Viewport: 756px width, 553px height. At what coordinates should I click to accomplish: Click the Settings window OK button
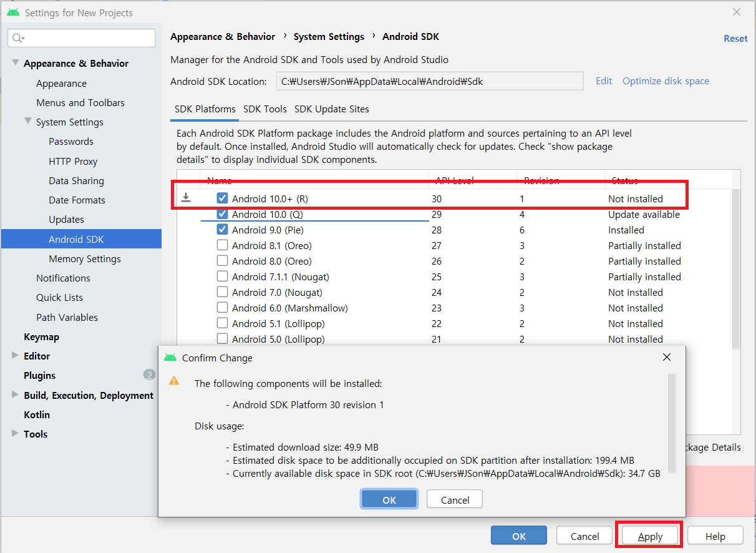click(x=519, y=536)
